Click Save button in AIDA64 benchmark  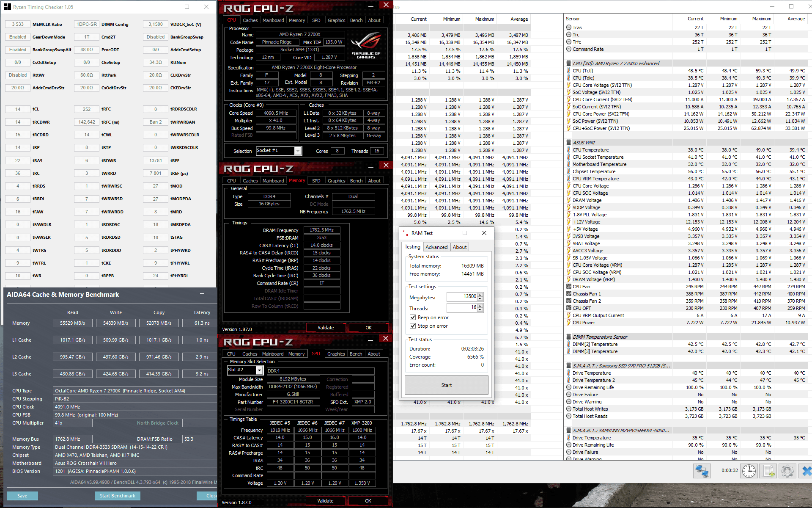(x=22, y=496)
